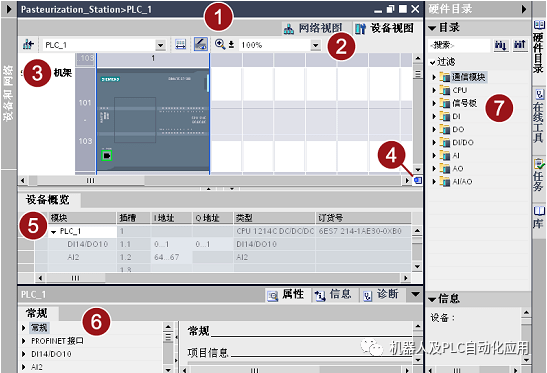Click the zoom magnifier icon
Screen dimensions: 547x373
click(x=220, y=44)
